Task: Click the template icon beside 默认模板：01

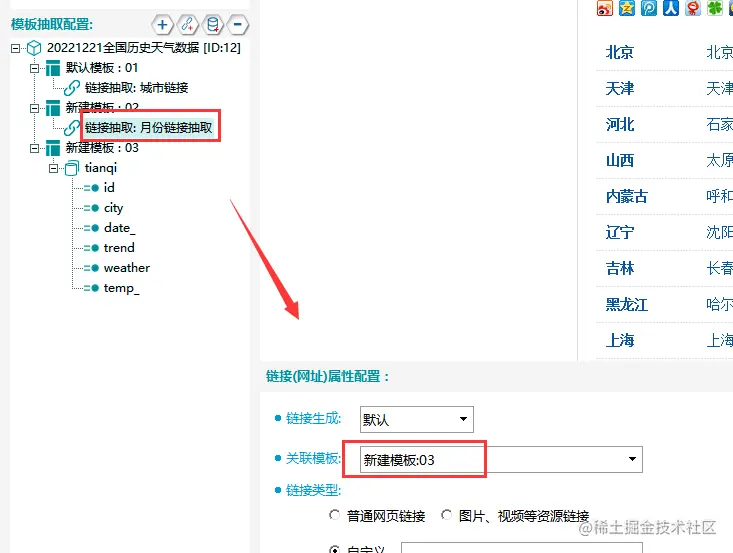Action: tap(53, 68)
